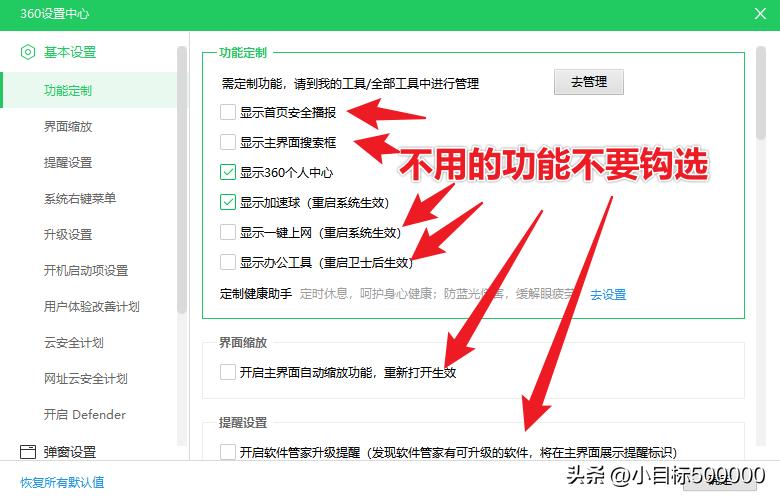Toggle 显示办公工具 checkbox
This screenshot has height=500, width=780.
[228, 262]
